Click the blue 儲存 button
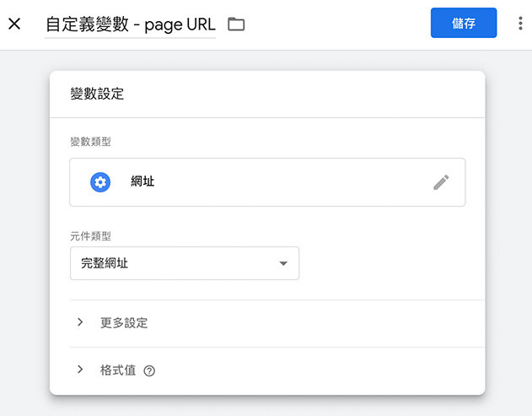The width and height of the screenshot is (532, 416). tap(464, 23)
